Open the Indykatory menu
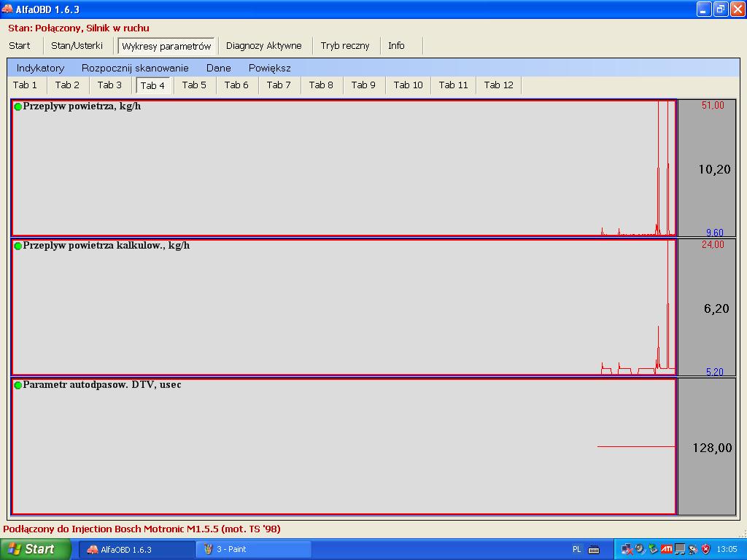This screenshot has width=747, height=560. click(41, 68)
